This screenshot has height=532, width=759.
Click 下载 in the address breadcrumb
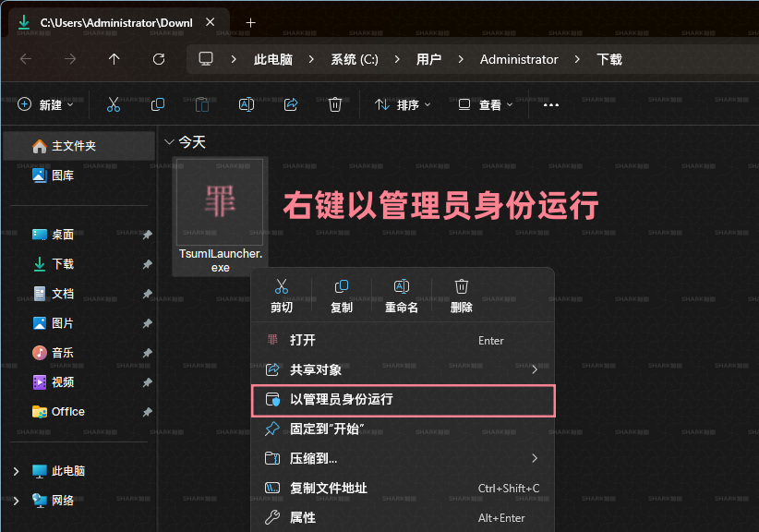(x=609, y=59)
